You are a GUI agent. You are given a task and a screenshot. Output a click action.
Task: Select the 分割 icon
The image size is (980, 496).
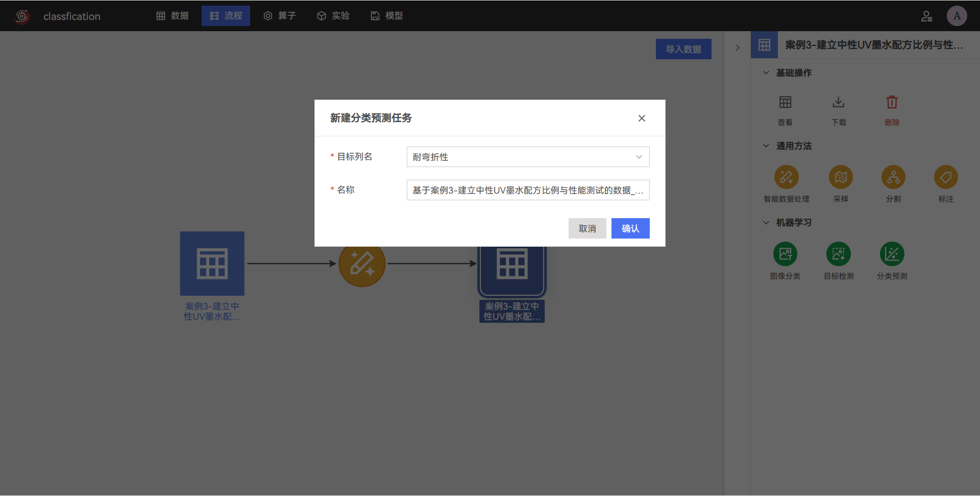coord(893,177)
